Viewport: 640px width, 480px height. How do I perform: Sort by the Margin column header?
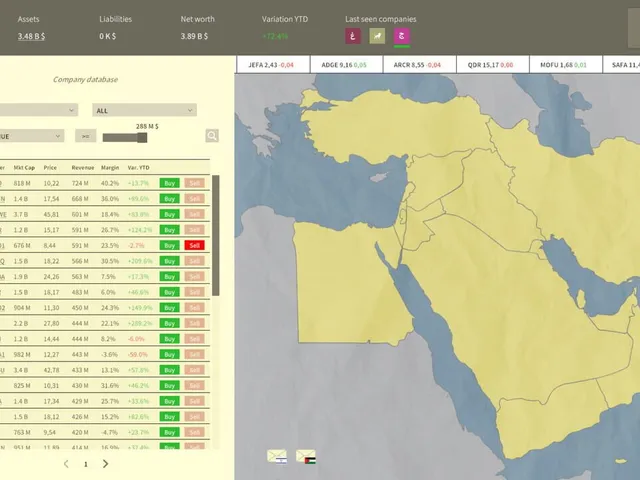point(110,167)
